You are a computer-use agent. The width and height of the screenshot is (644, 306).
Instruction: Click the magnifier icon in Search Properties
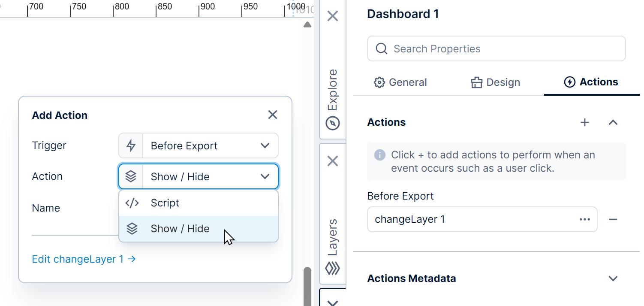tap(381, 48)
